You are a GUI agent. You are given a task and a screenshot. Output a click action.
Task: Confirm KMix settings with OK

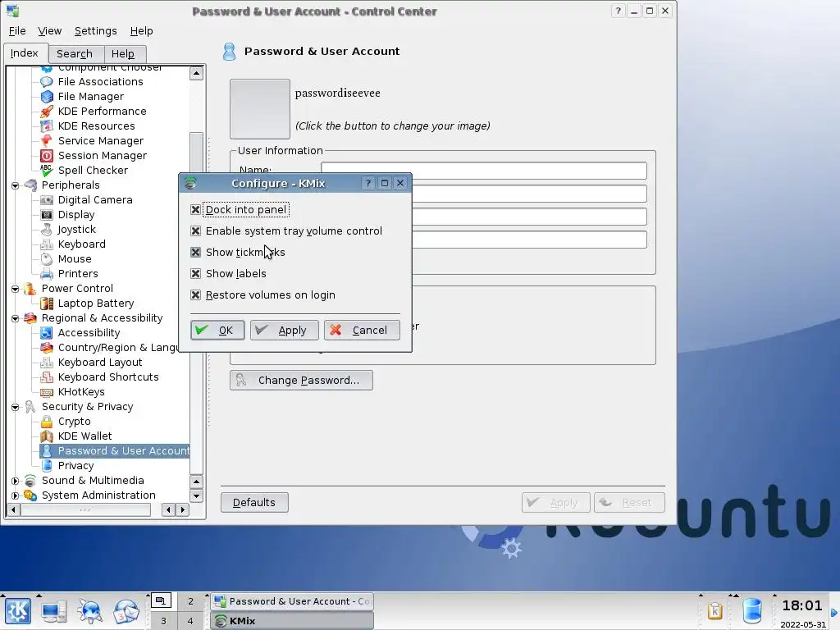(x=217, y=330)
